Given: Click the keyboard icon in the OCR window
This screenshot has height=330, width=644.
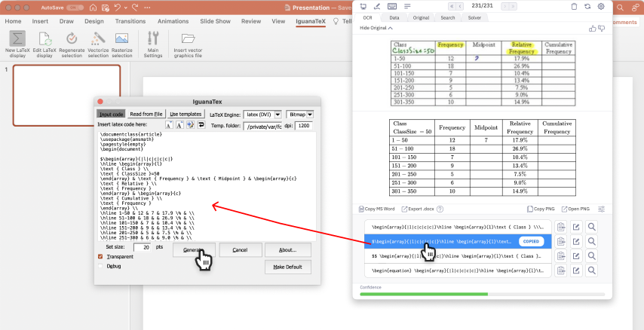Looking at the screenshot, I should click(x=392, y=6).
